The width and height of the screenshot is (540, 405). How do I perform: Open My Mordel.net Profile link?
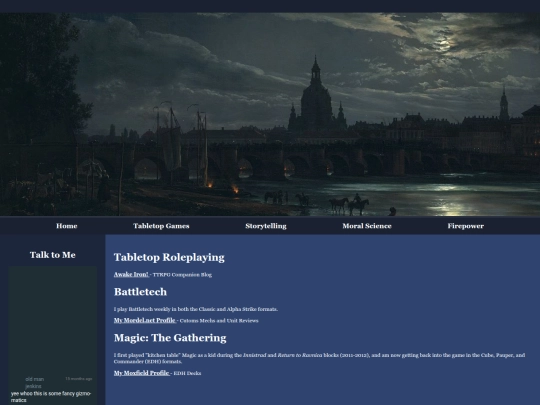coord(145,320)
